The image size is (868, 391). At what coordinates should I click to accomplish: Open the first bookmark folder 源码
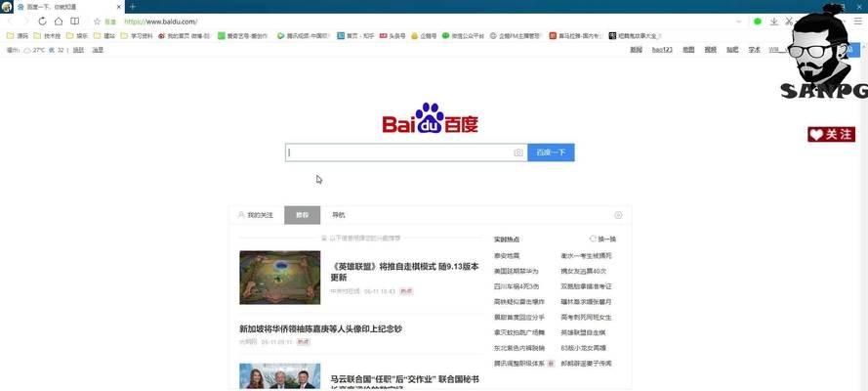pyautogui.click(x=18, y=36)
